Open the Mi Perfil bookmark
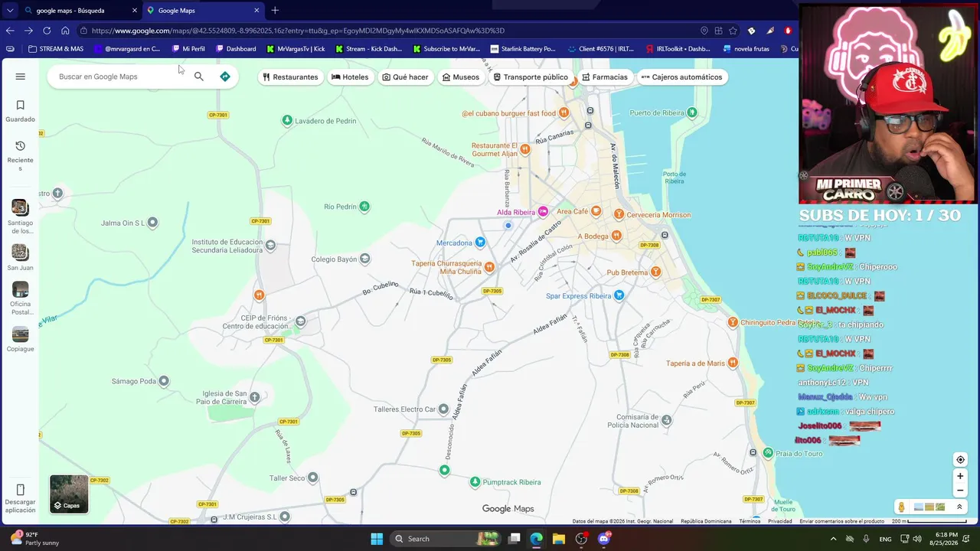Screen dimensions: 980x551 coord(188,49)
